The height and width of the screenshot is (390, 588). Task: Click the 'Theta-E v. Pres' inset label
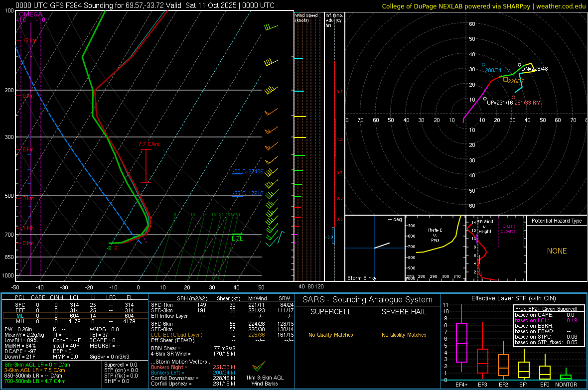[435, 235]
